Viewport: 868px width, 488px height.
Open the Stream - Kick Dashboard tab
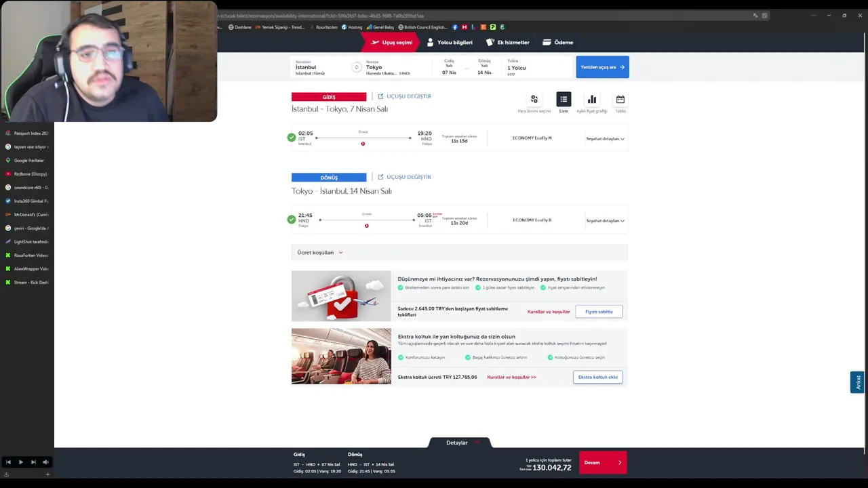[27, 283]
